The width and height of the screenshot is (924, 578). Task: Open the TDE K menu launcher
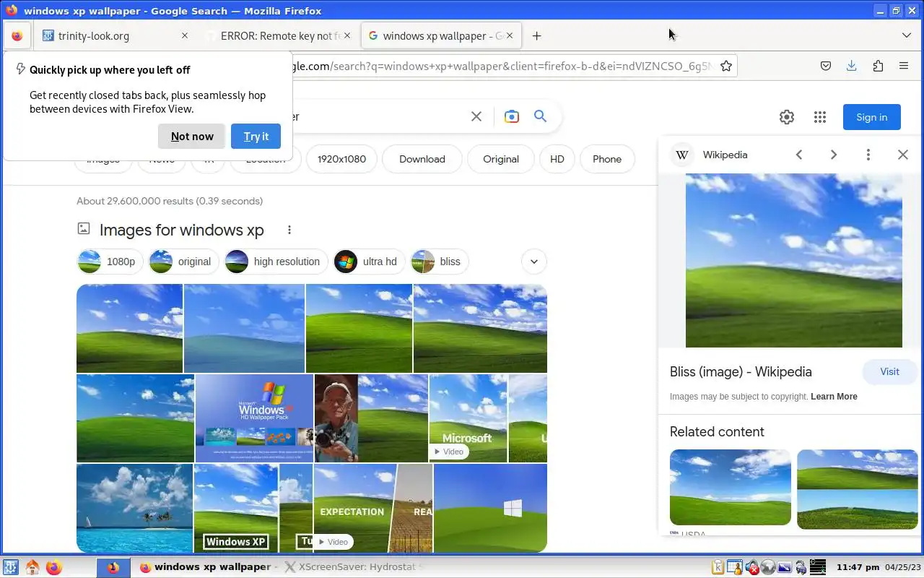point(11,567)
